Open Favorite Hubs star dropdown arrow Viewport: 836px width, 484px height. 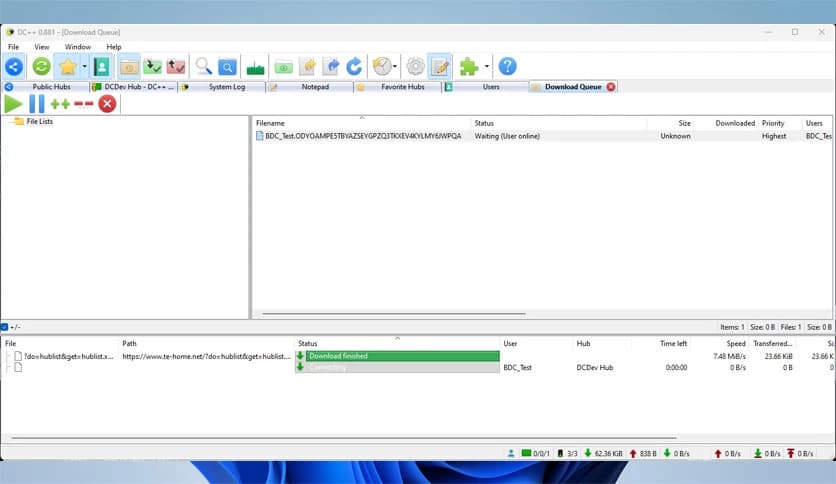(x=84, y=67)
